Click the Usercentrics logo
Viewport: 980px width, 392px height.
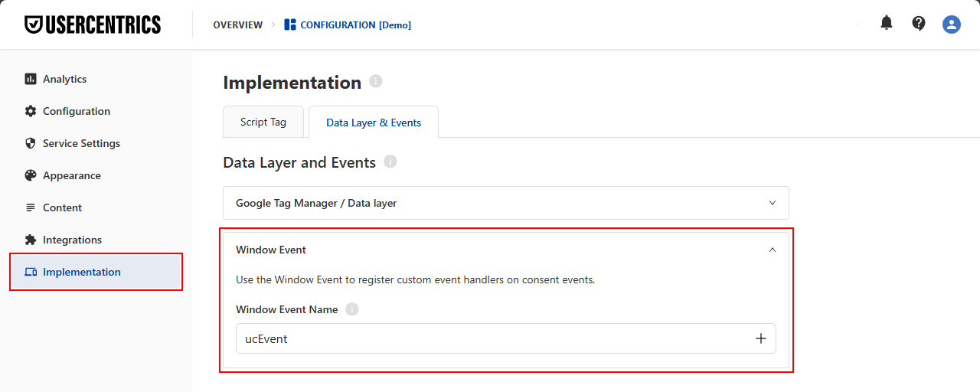[x=93, y=24]
